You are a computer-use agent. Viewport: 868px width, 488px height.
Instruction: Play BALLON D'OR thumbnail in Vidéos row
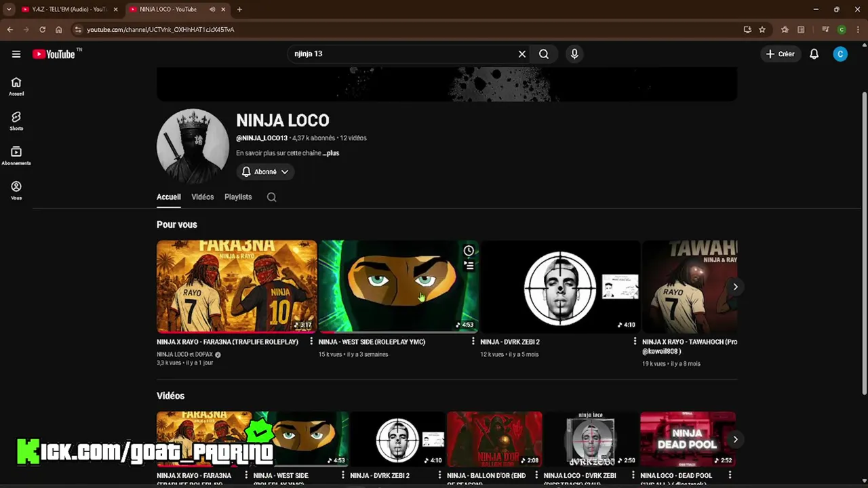pyautogui.click(x=494, y=439)
